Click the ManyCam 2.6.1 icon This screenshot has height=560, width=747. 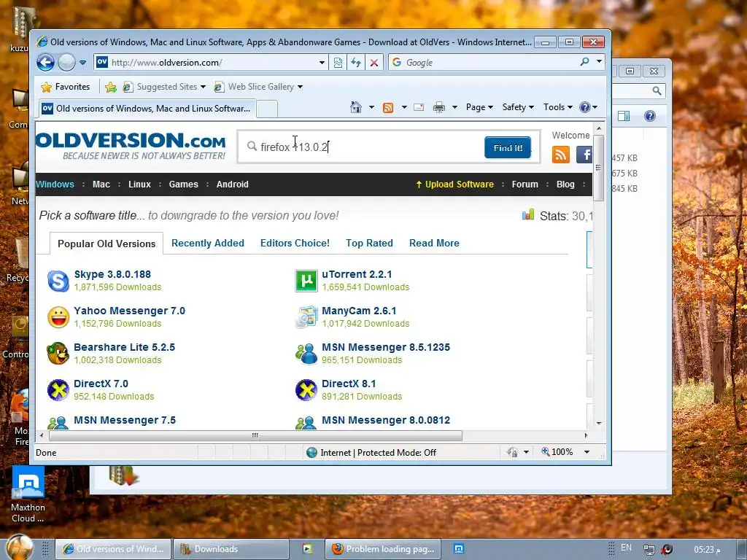tap(306, 317)
